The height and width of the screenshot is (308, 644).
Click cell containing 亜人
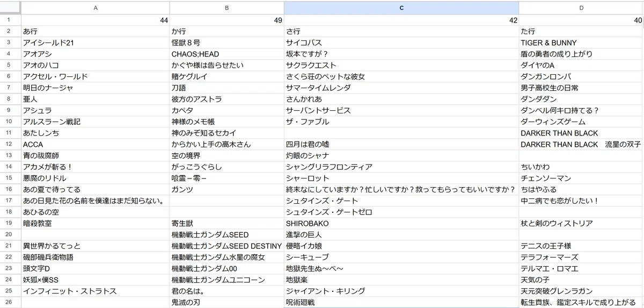(x=96, y=99)
